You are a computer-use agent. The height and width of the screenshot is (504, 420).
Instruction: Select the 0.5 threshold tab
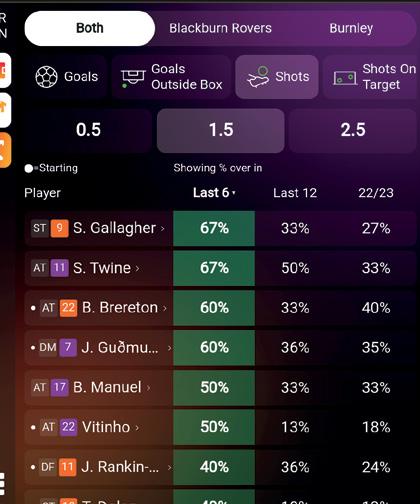[88, 130]
